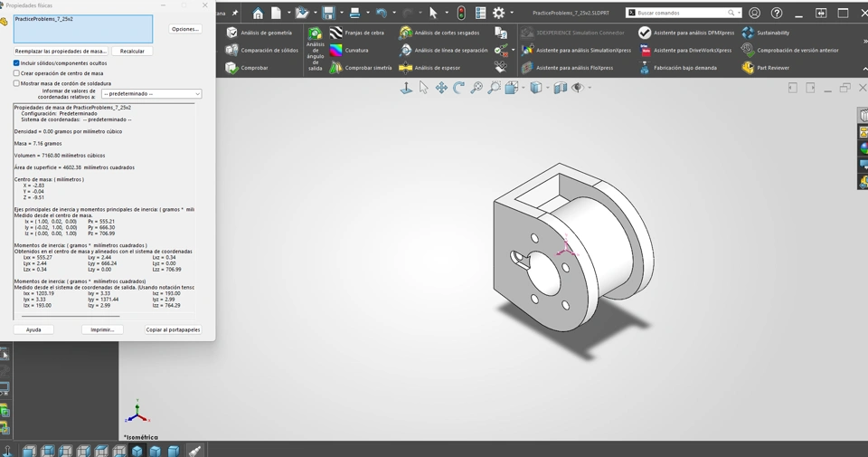Screen dimensions: 868x457
Task: Open the predeterminado coordinate system dropdown
Action: [151, 94]
